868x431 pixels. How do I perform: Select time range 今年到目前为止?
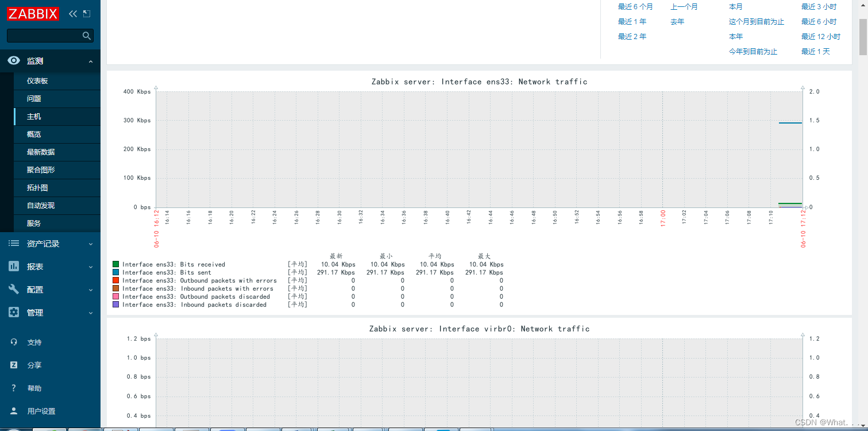(753, 52)
